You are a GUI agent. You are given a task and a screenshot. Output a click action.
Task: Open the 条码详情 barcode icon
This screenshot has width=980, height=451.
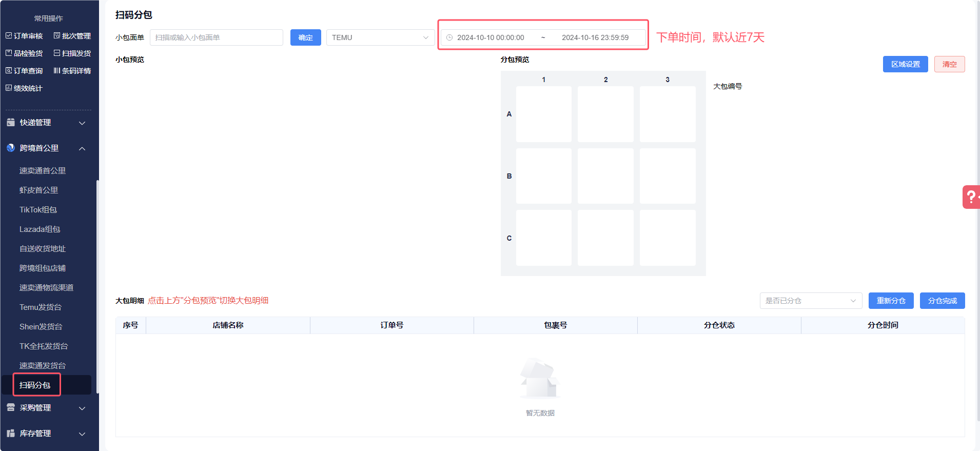(x=57, y=71)
